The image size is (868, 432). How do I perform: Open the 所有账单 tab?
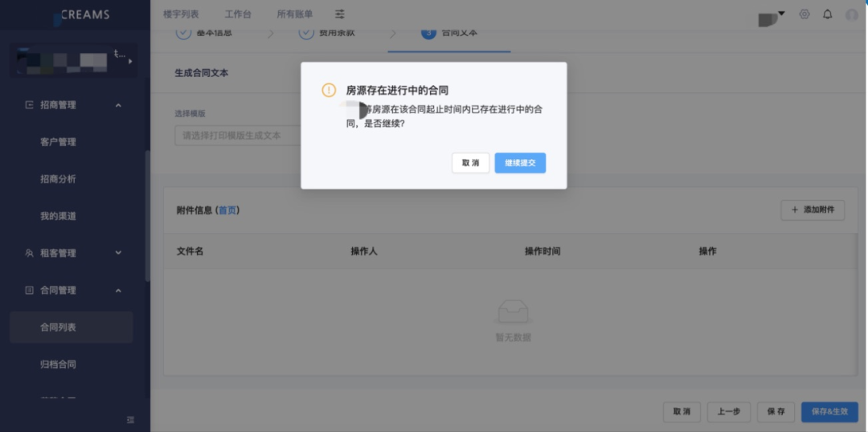pyautogui.click(x=295, y=14)
